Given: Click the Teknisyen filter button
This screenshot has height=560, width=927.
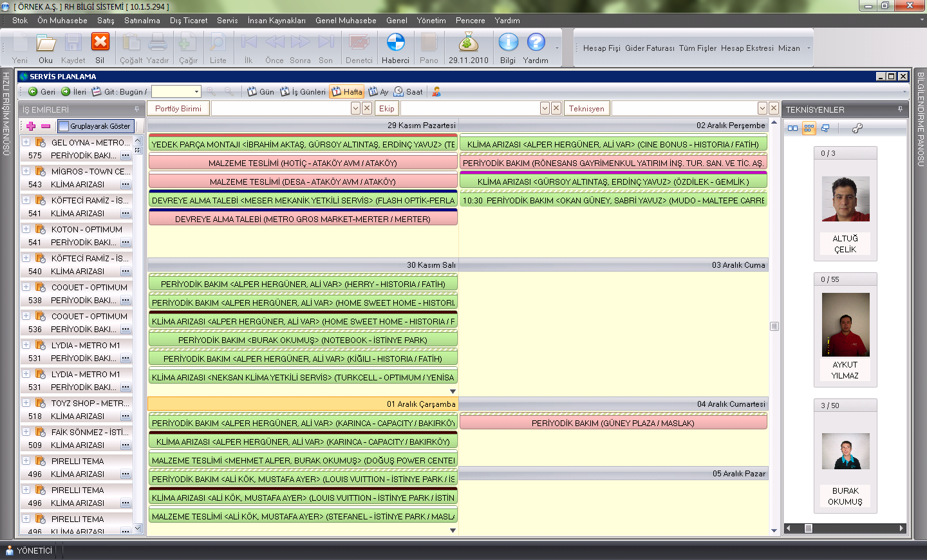Looking at the screenshot, I should tap(586, 109).
